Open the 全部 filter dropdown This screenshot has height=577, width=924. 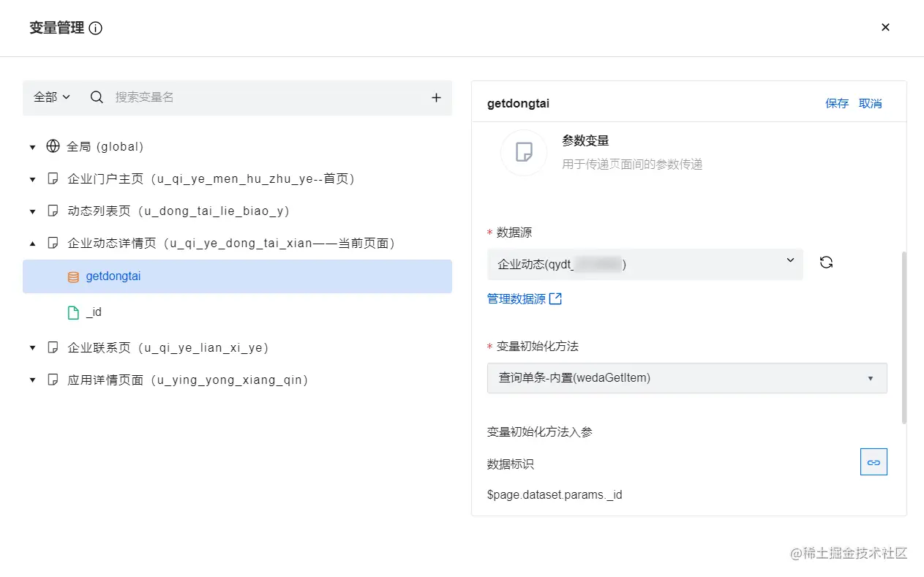[51, 97]
